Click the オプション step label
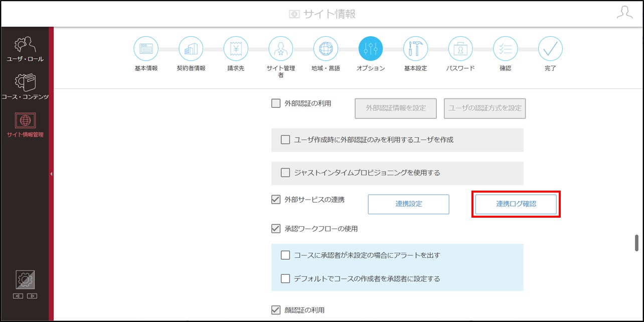 (371, 68)
